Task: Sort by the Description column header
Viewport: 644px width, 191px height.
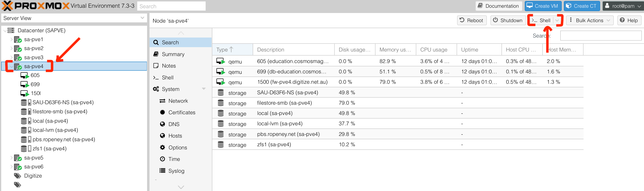Action: tap(293, 50)
